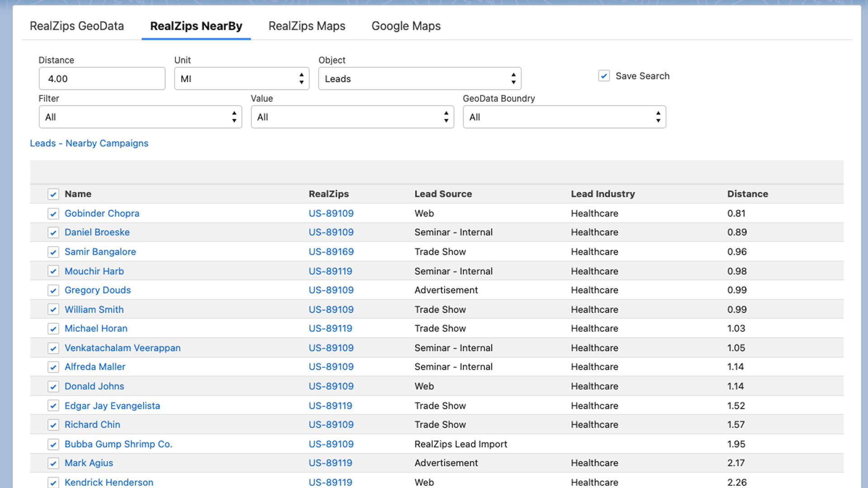Toggle the select-all checkbox in table header

53,194
